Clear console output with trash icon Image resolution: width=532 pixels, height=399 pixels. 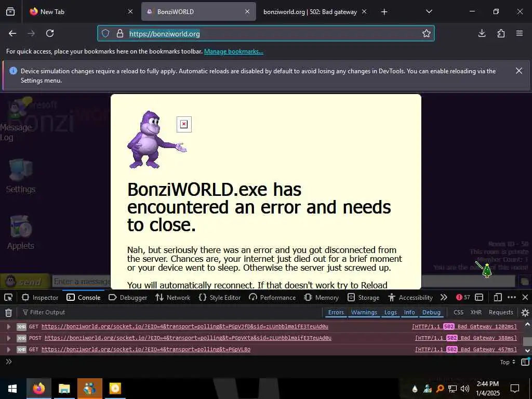9,312
